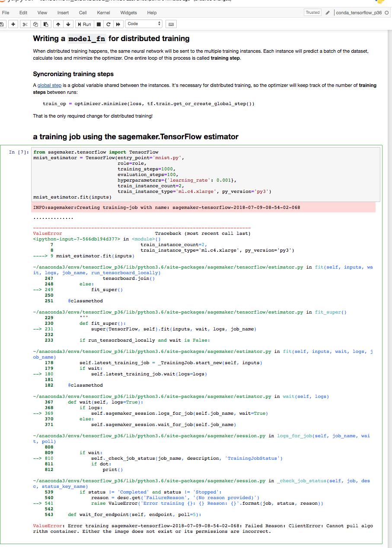Image resolution: width=392 pixels, height=548 pixels.
Task: Click the train_op optimizer.minimize code line
Action: tap(149, 104)
